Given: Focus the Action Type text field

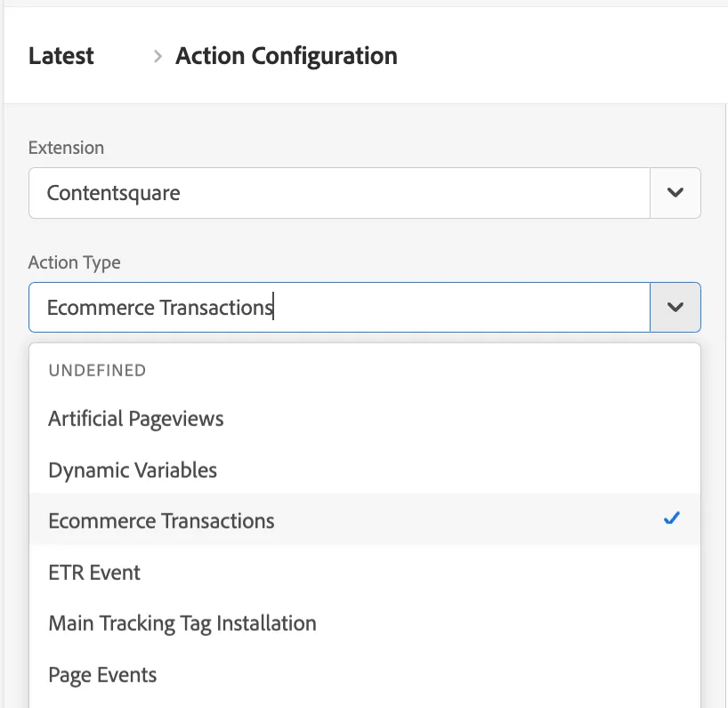Looking at the screenshot, I should coord(339,308).
